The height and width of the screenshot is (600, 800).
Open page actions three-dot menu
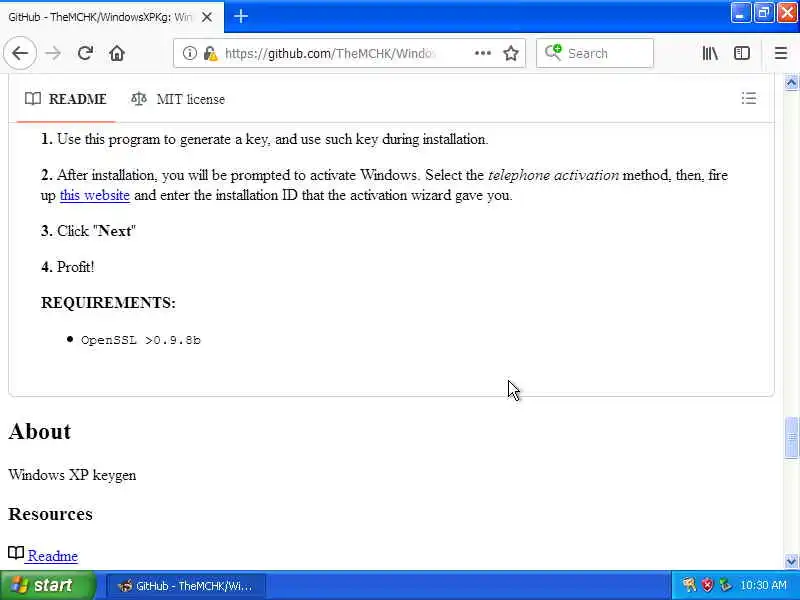pyautogui.click(x=483, y=53)
